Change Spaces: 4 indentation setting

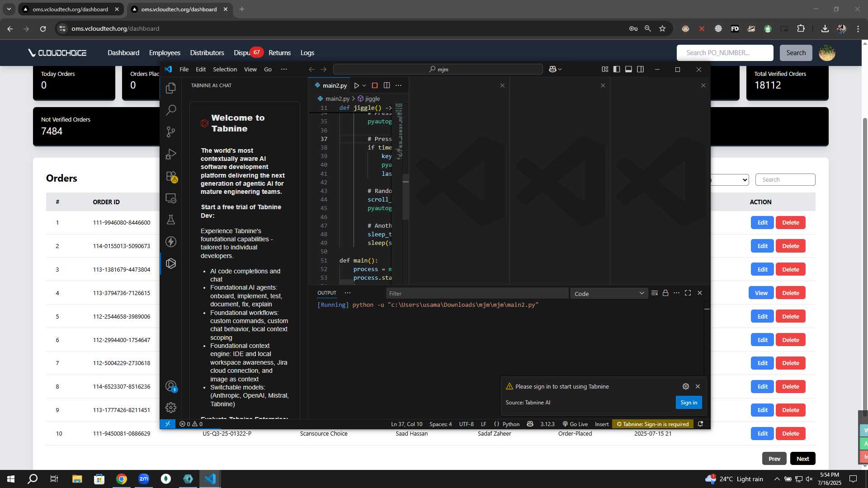440,424
